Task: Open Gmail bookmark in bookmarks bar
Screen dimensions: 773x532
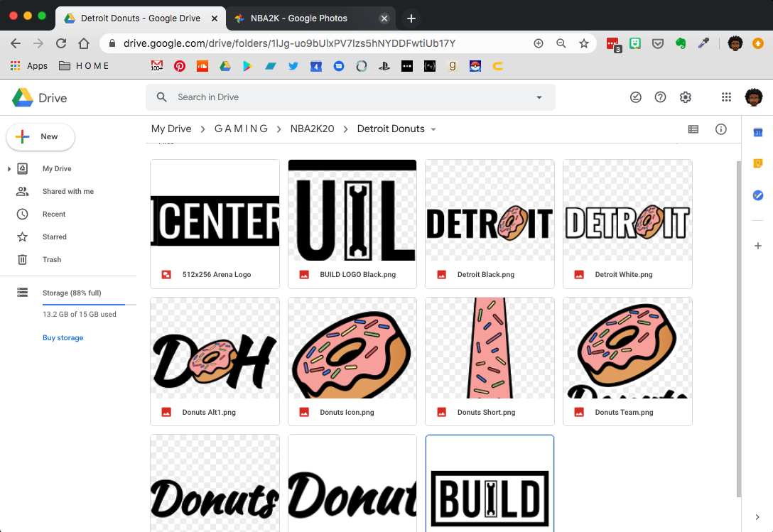Action: [157, 65]
